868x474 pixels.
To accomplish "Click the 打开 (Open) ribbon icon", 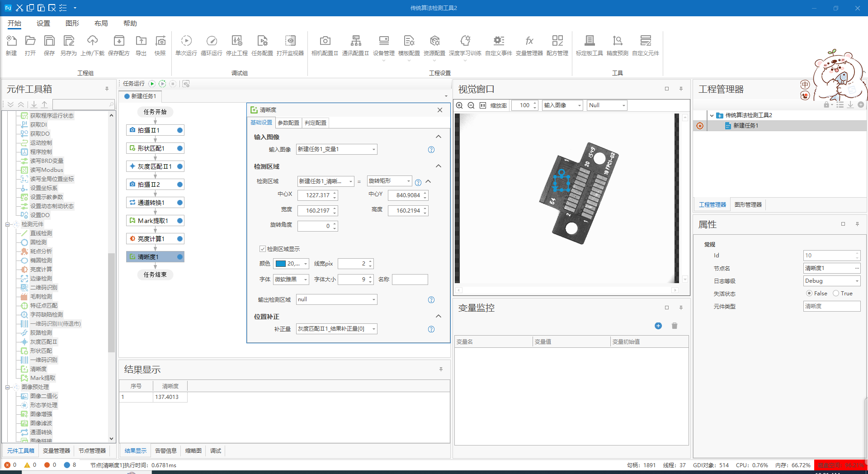I will (x=30, y=41).
